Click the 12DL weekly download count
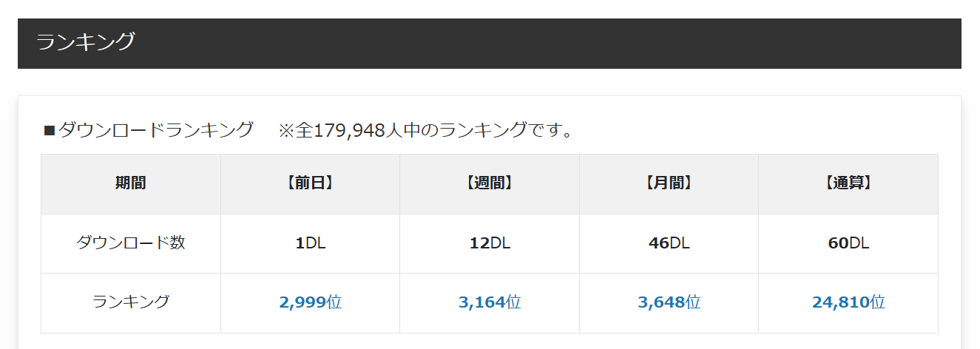Image resolution: width=980 pixels, height=349 pixels. point(490,243)
